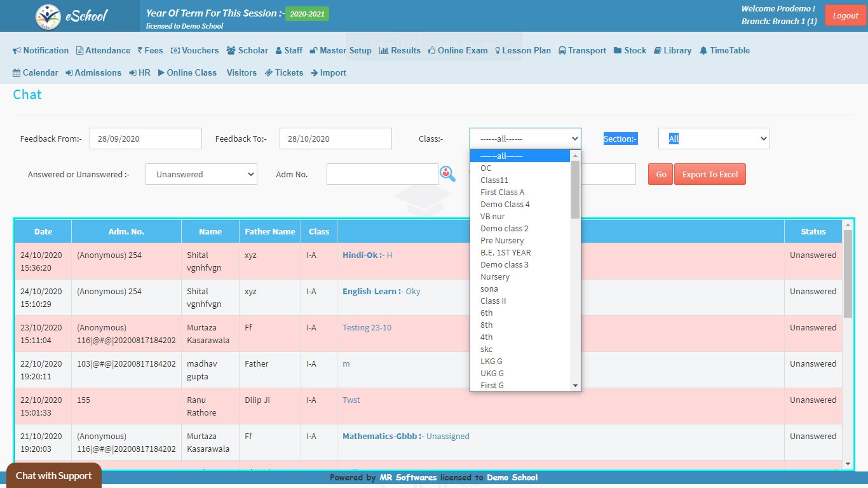Open the 'Testing 23-10' chat message
This screenshot has height=488, width=868.
coord(367,328)
